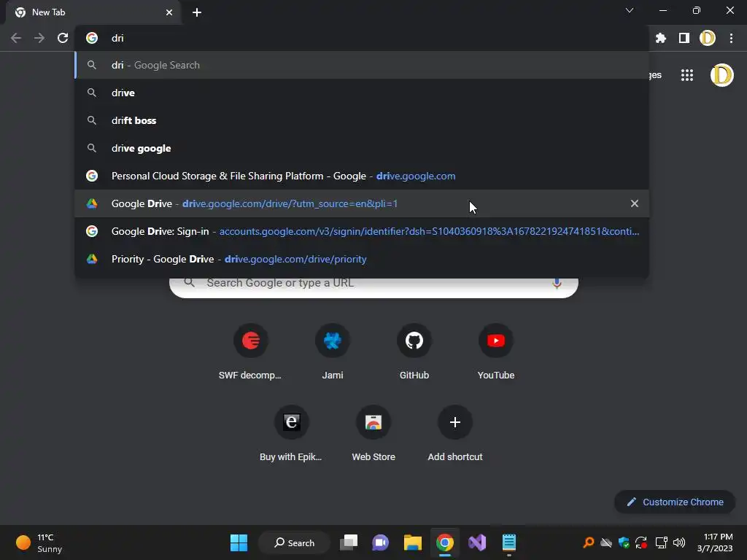Click the browser forward arrow
The height and width of the screenshot is (560, 747).
[39, 38]
